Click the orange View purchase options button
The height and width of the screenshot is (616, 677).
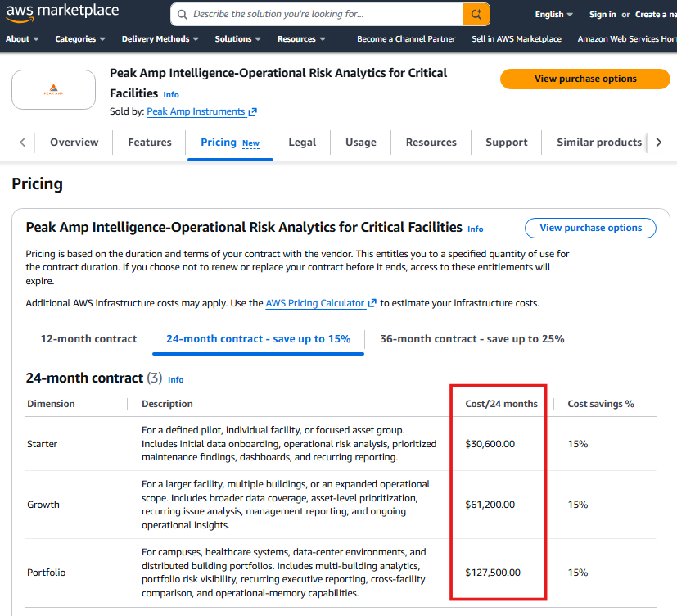click(585, 79)
